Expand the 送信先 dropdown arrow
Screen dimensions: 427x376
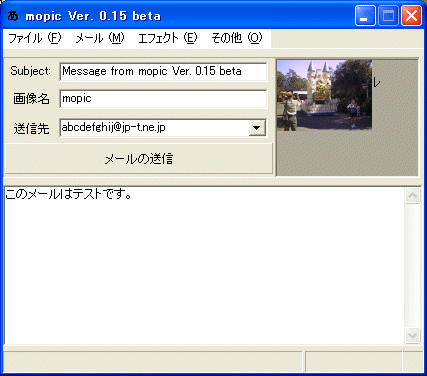pyautogui.click(x=257, y=128)
